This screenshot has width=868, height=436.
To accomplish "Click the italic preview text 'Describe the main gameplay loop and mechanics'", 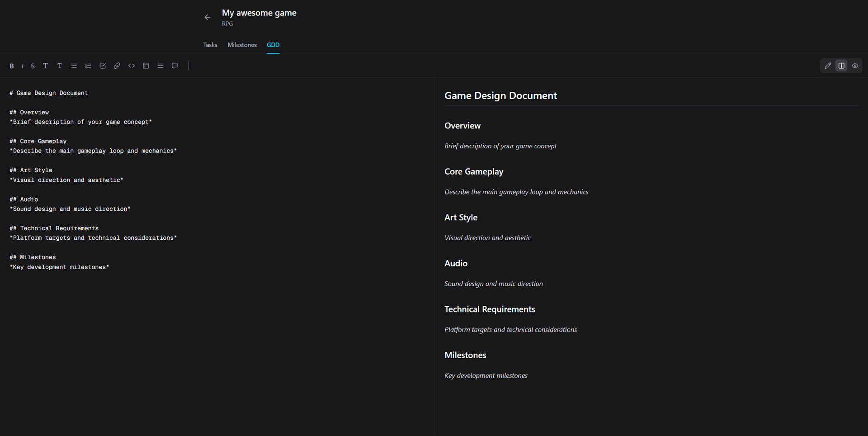I will click(x=516, y=192).
